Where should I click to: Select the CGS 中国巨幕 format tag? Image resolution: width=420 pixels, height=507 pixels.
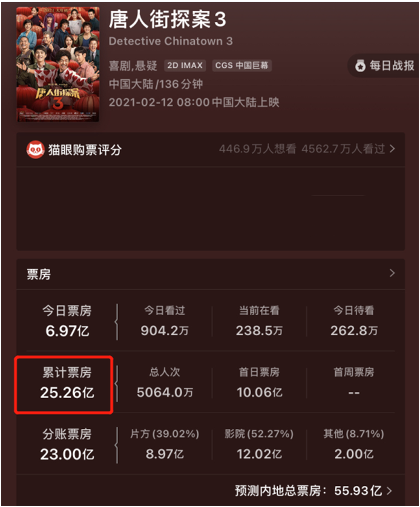pos(242,65)
